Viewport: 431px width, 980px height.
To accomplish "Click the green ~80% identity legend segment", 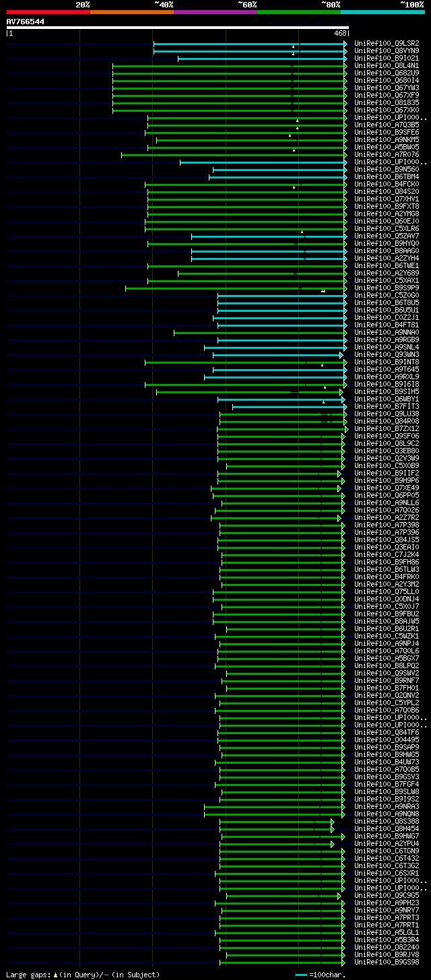I will pyautogui.click(x=299, y=12).
